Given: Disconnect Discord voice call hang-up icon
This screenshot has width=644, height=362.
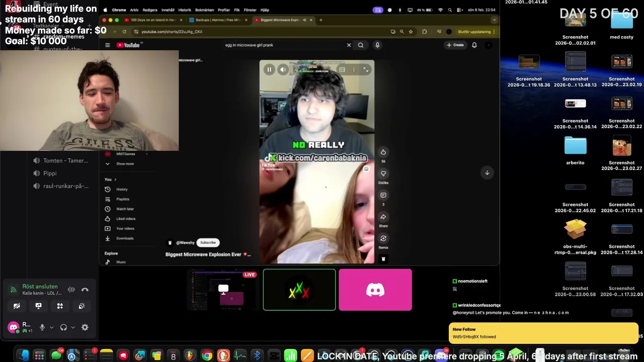Looking at the screenshot, I should click(85, 290).
